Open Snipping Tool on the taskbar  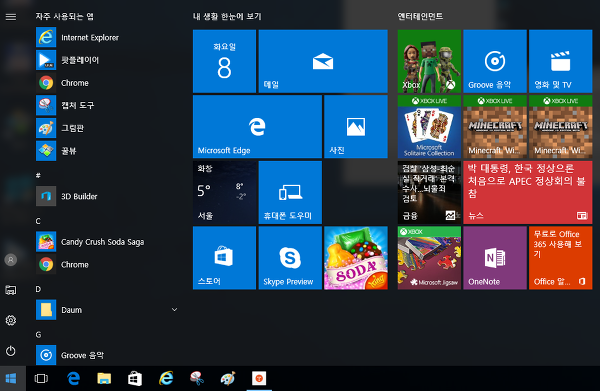coord(197,378)
